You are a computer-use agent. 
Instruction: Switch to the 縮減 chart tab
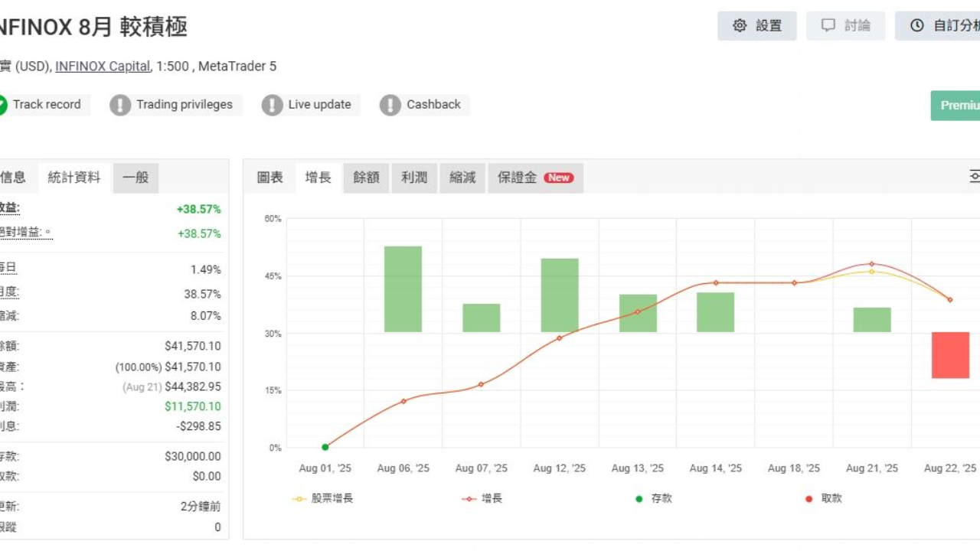point(462,178)
